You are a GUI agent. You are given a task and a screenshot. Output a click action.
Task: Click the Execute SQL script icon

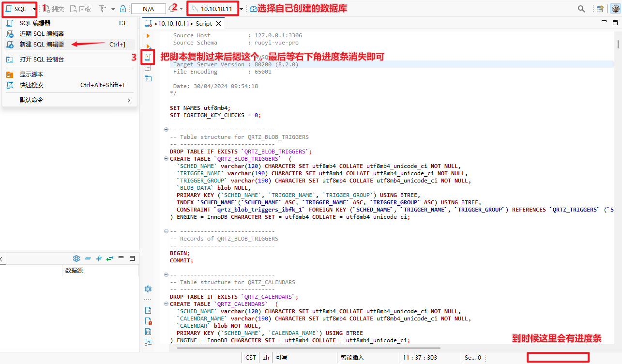click(148, 57)
